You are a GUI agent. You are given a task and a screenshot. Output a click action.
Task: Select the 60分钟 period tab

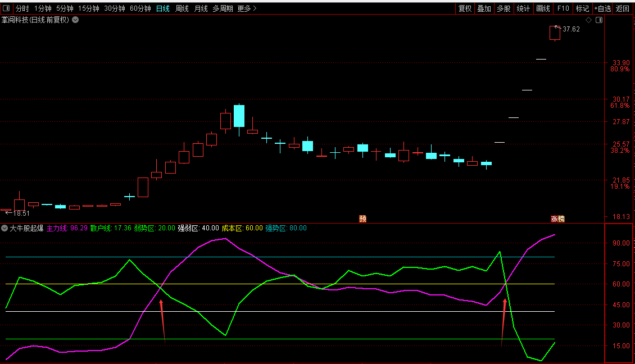click(x=140, y=8)
